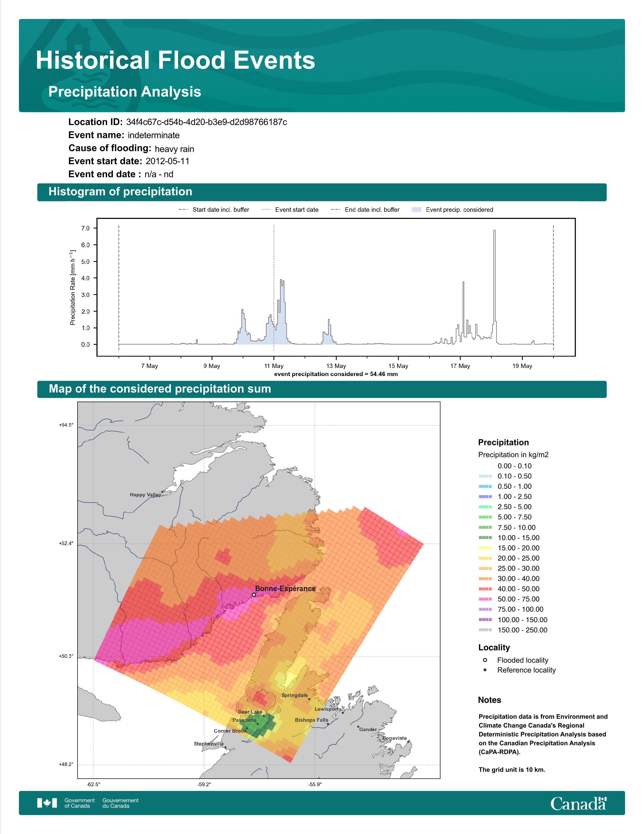
Task: Click the Flooded locality legend circle
Action: click(x=485, y=660)
